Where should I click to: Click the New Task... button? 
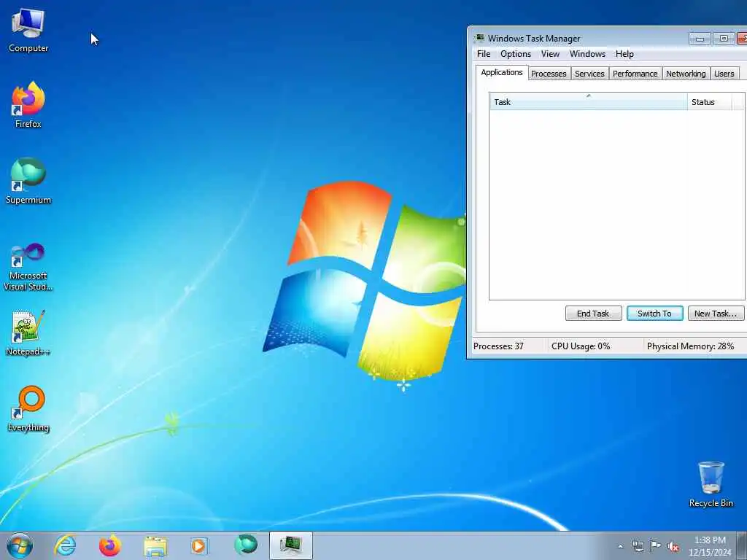716,314
